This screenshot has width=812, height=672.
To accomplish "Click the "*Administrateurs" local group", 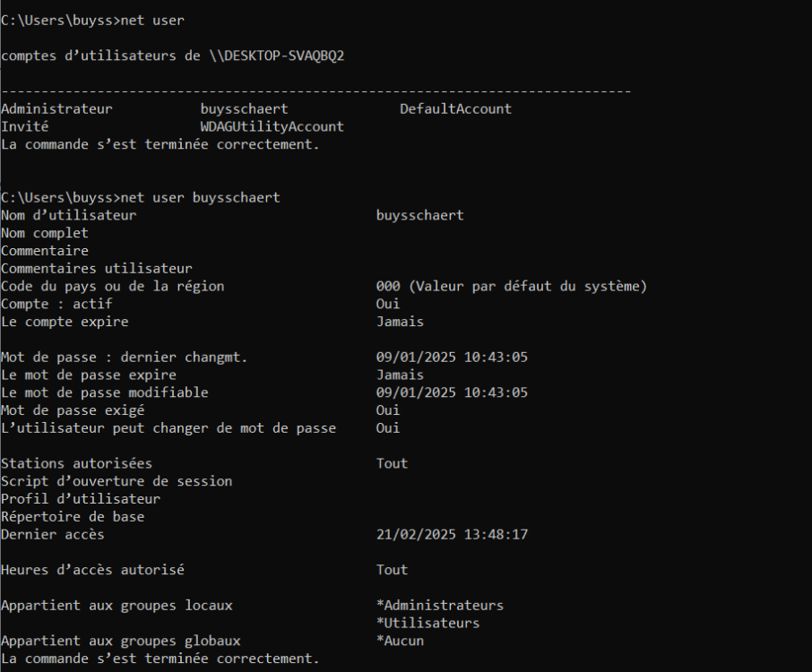I will 439,606.
